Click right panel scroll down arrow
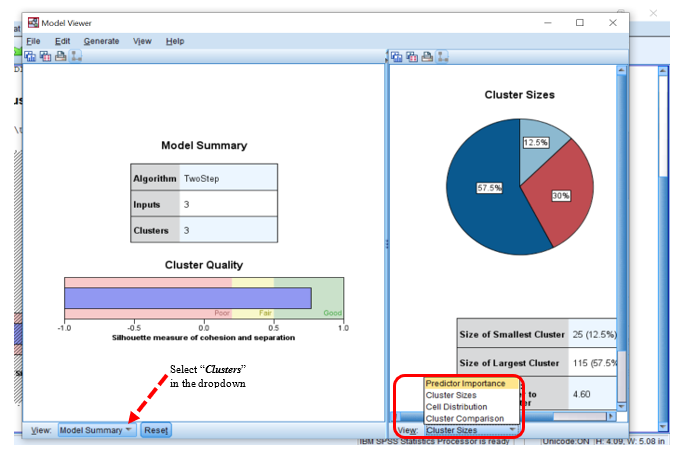The image size is (684, 459). point(621,406)
